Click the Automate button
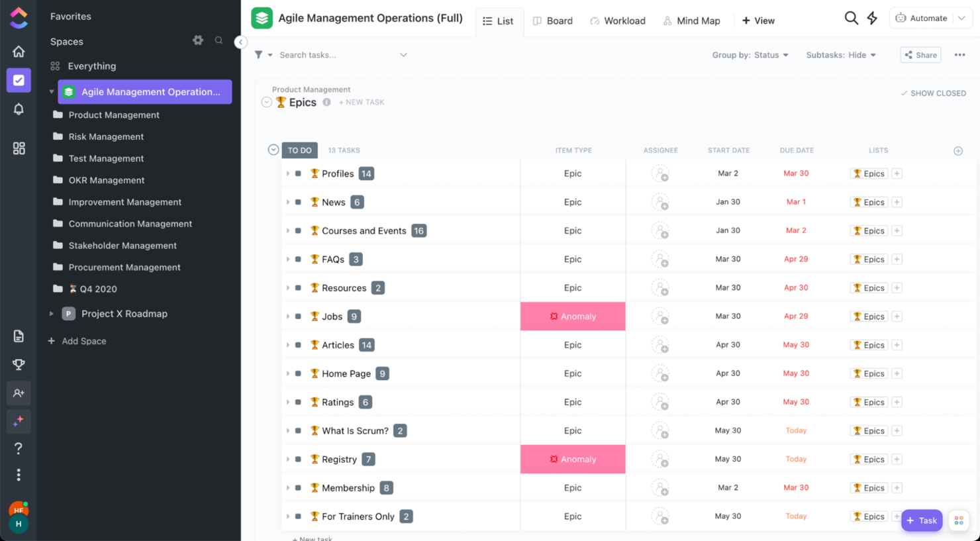 pyautogui.click(x=922, y=18)
